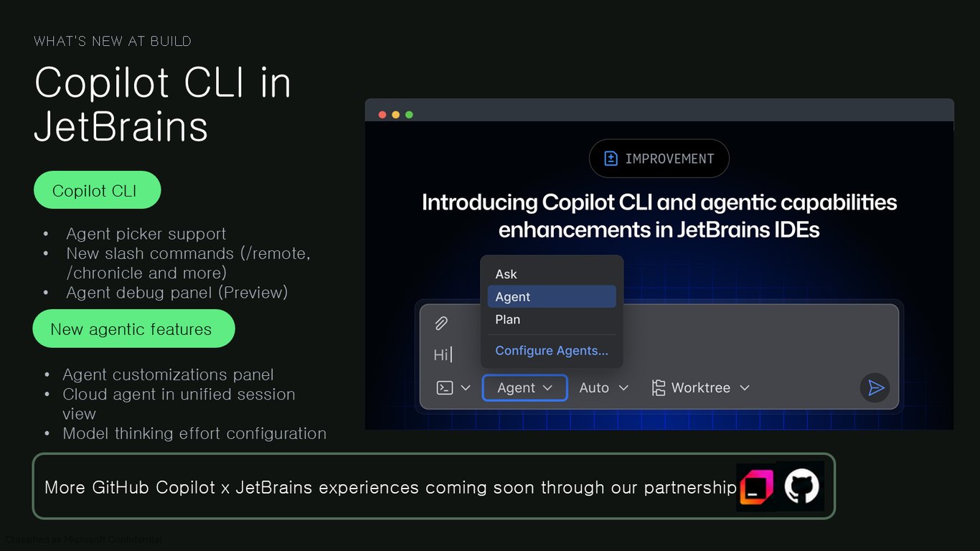Click Classified as Microsoft Confidential footer
Viewport: 980px width, 551px height.
pyautogui.click(x=84, y=540)
